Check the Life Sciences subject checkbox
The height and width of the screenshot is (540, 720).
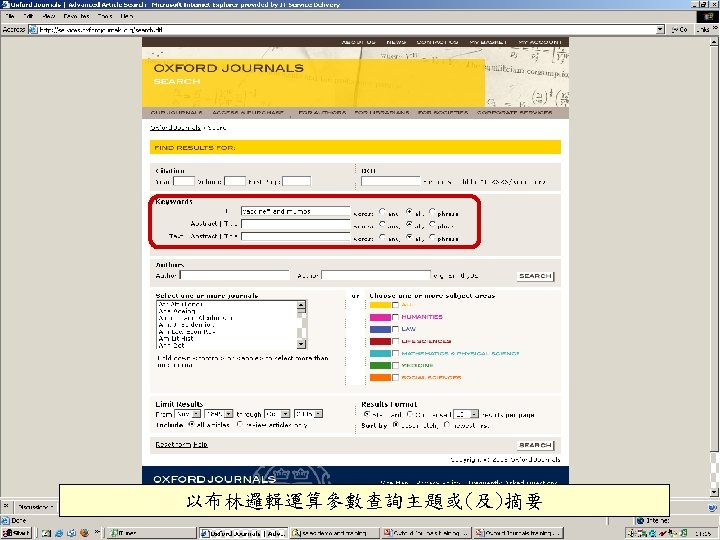[395, 342]
